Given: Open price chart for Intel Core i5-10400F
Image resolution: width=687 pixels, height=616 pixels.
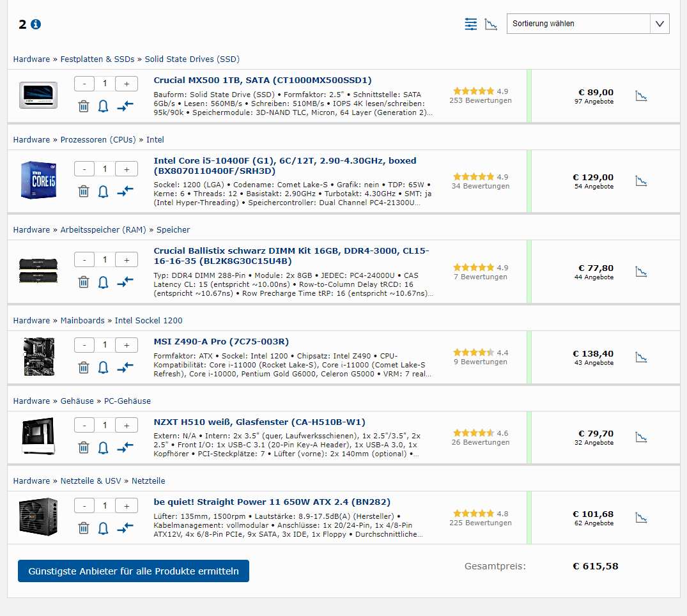Looking at the screenshot, I should pos(641,181).
